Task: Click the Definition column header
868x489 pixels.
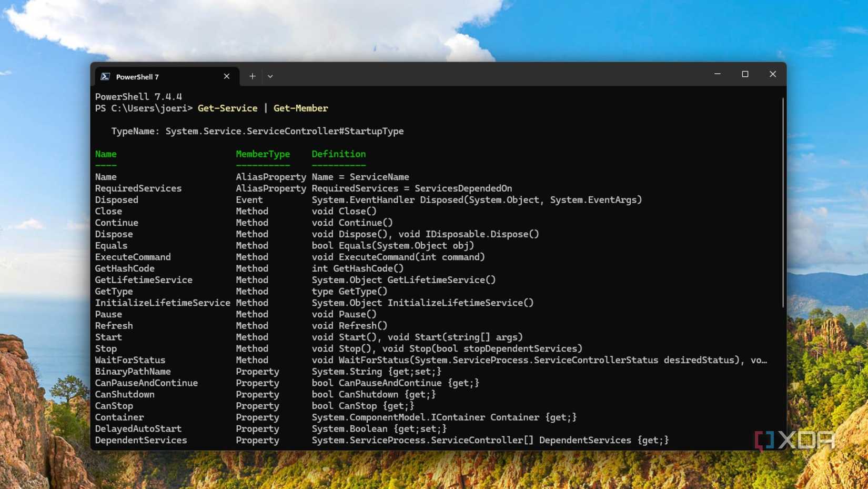Action: coord(338,154)
